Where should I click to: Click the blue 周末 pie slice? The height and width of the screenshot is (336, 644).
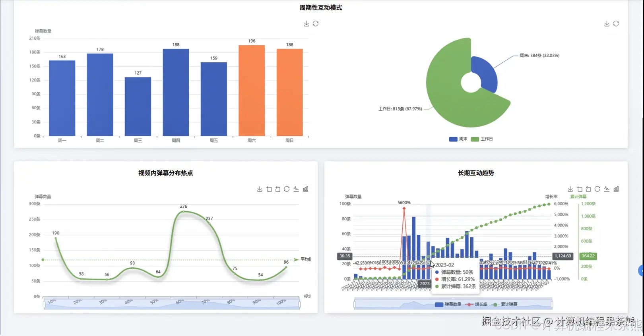pos(487,73)
